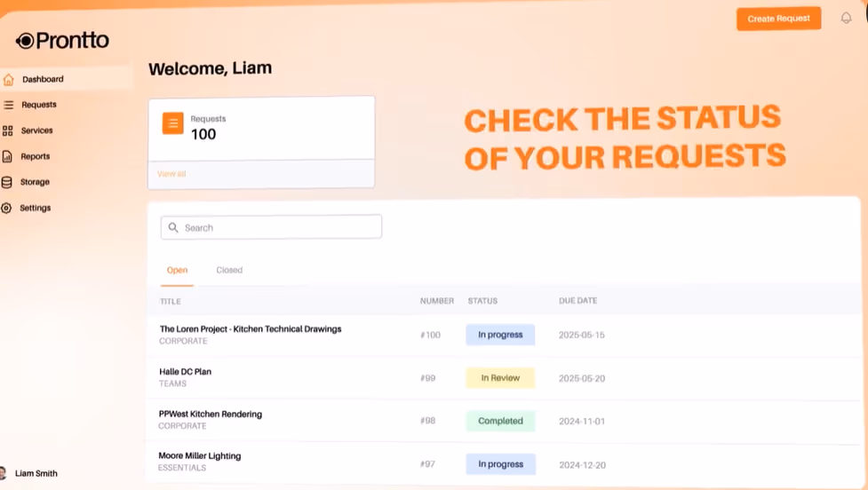The image size is (868, 490).
Task: Open The Loren Project - Kitchen Technical Drawings
Action: pyautogui.click(x=251, y=329)
